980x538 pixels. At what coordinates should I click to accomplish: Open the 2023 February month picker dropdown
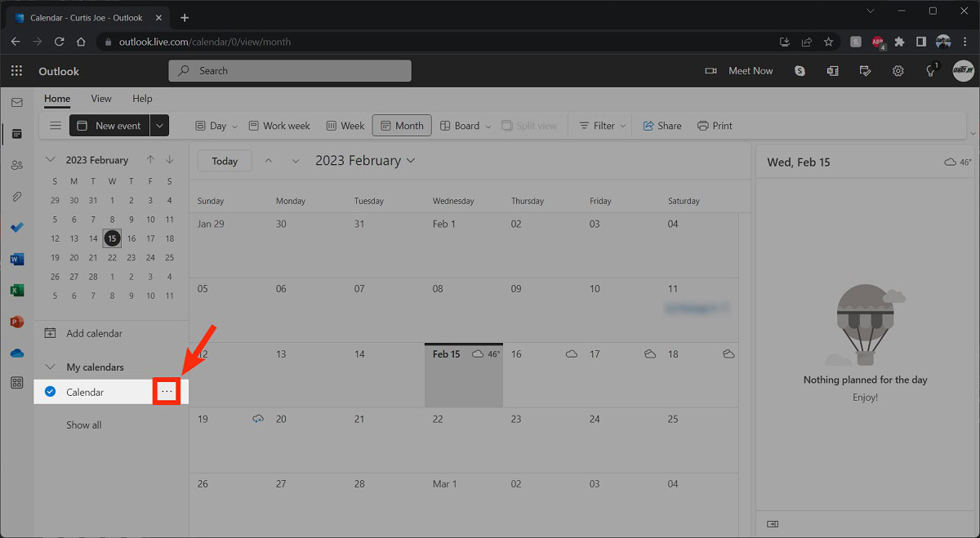tap(365, 161)
